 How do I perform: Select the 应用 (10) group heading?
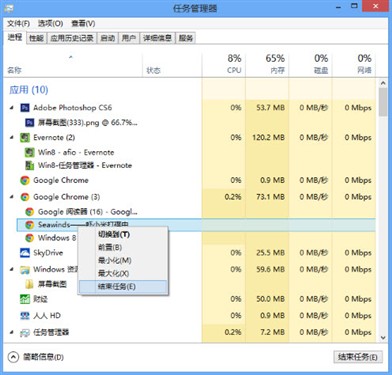pyautogui.click(x=29, y=90)
